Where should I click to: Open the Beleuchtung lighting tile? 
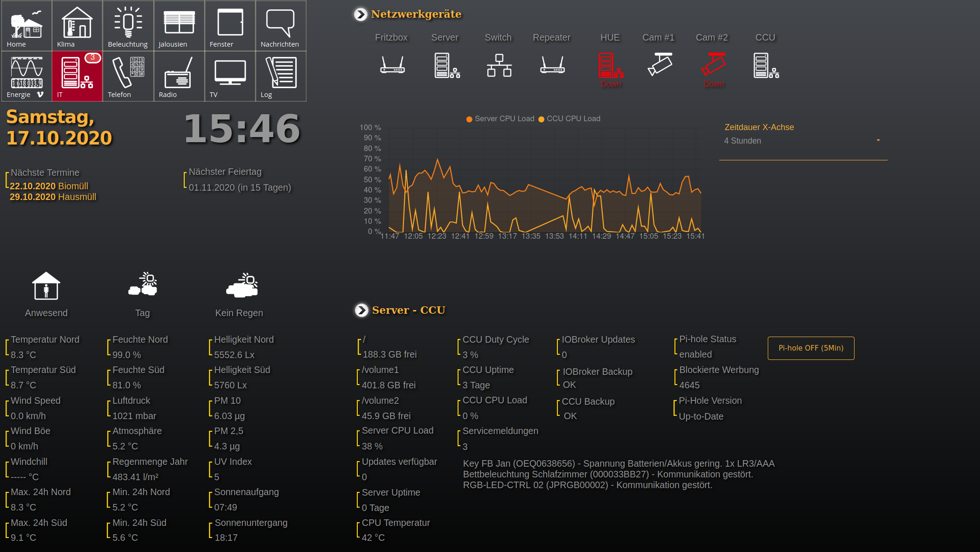pyautogui.click(x=128, y=26)
